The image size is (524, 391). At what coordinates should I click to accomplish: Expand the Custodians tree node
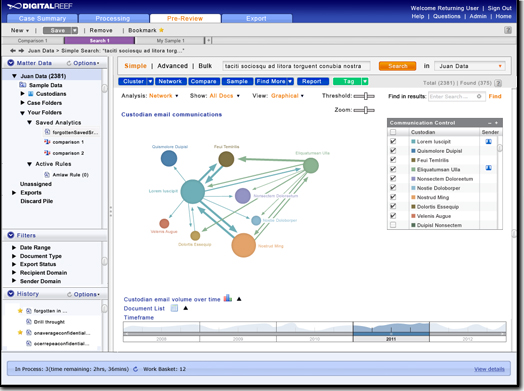click(22, 94)
